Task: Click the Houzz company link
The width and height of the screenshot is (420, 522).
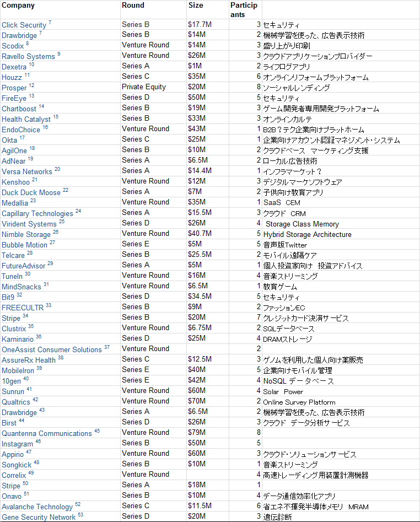Action: coord(12,78)
